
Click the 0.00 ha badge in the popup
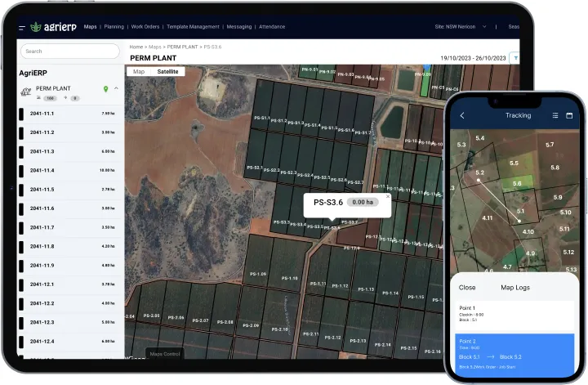point(363,202)
